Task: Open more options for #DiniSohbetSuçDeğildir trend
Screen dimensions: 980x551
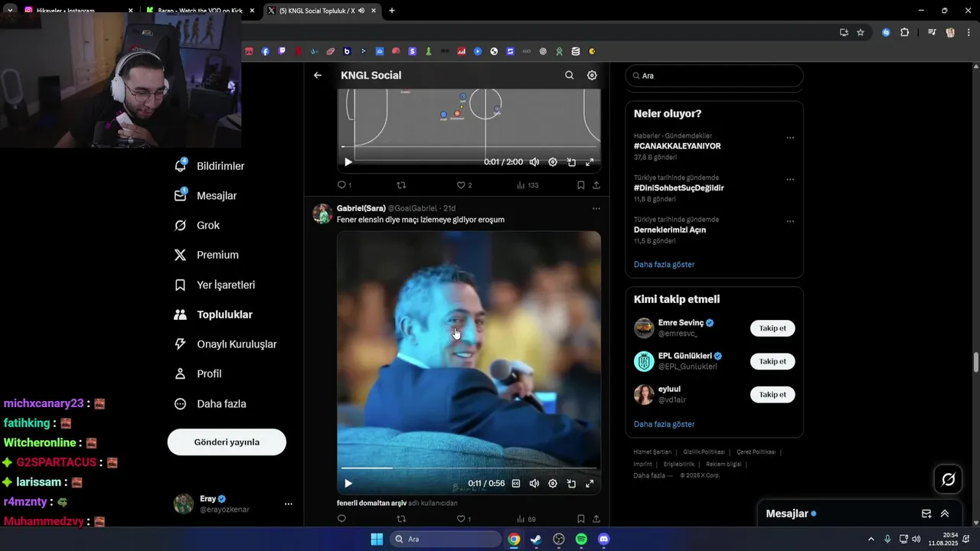Action: click(x=790, y=180)
